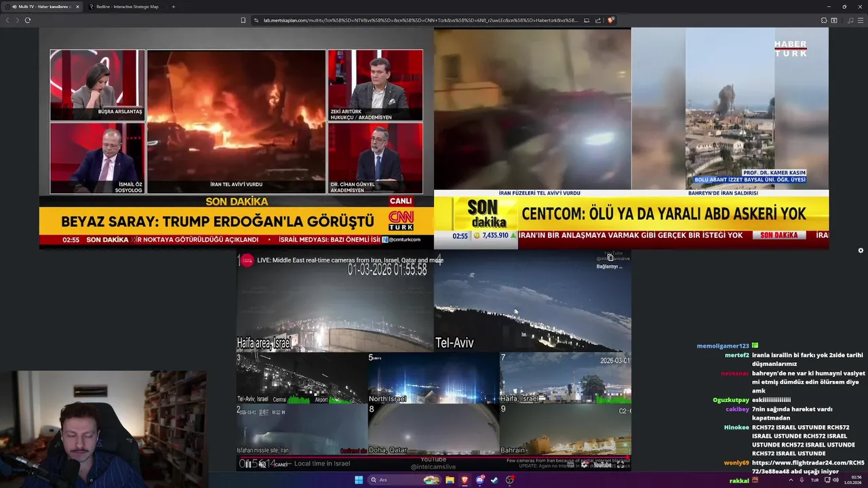Open Brave browser from the taskbar
This screenshot has height=488, width=868.
click(465, 480)
